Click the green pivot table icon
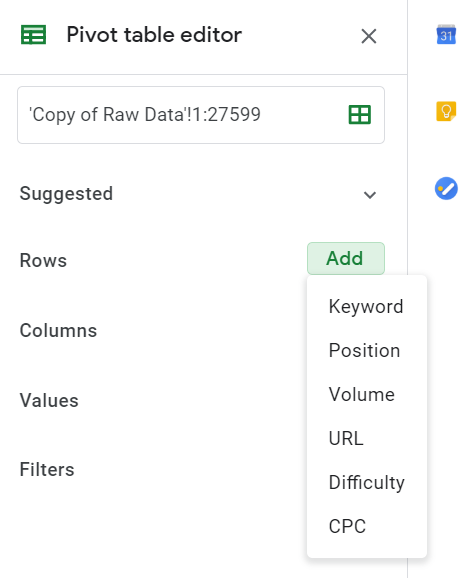 (x=34, y=35)
